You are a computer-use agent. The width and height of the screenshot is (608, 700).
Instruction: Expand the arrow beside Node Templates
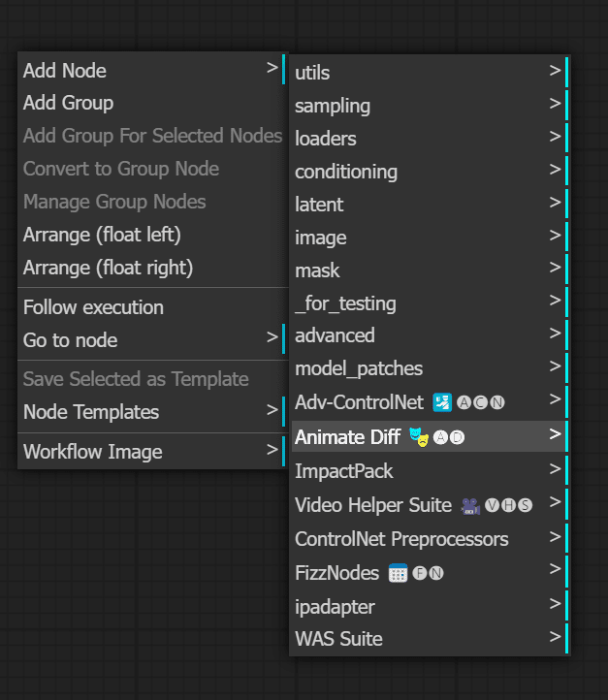point(272,409)
